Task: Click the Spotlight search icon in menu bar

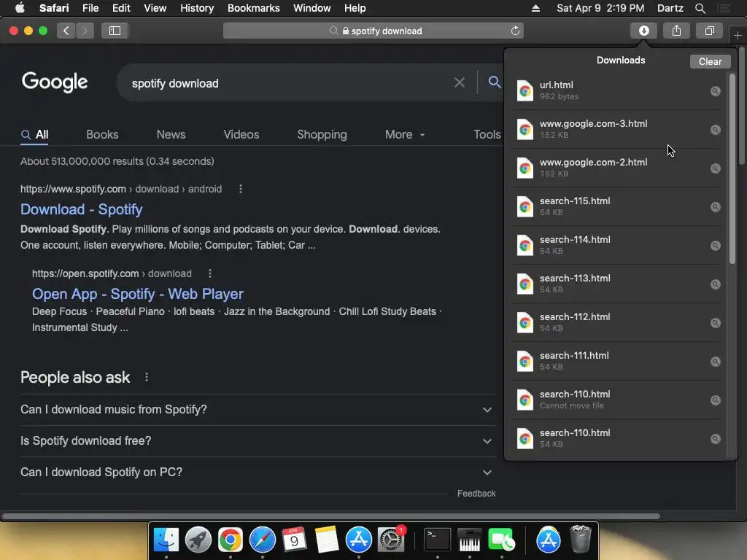Action: [x=700, y=8]
